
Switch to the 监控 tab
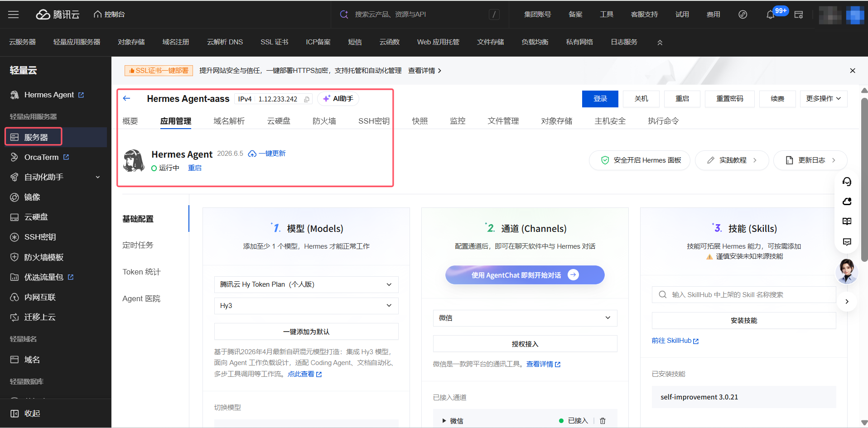458,121
